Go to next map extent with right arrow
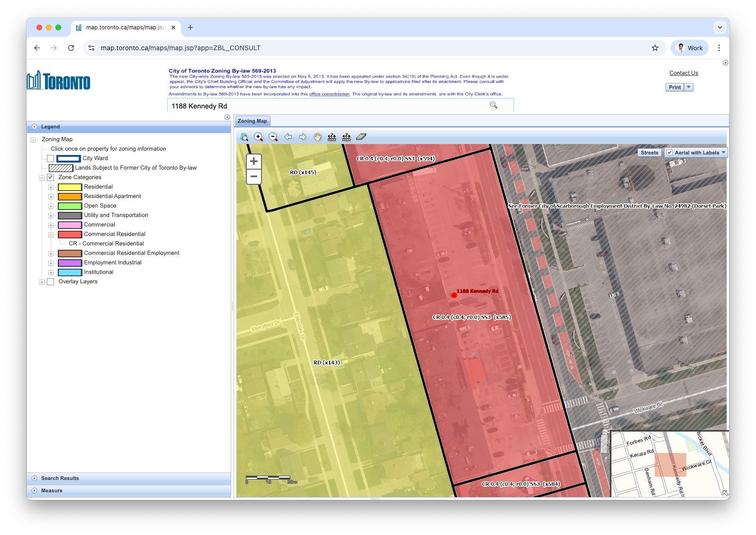Viewport: 756px width, 535px height. pos(303,137)
